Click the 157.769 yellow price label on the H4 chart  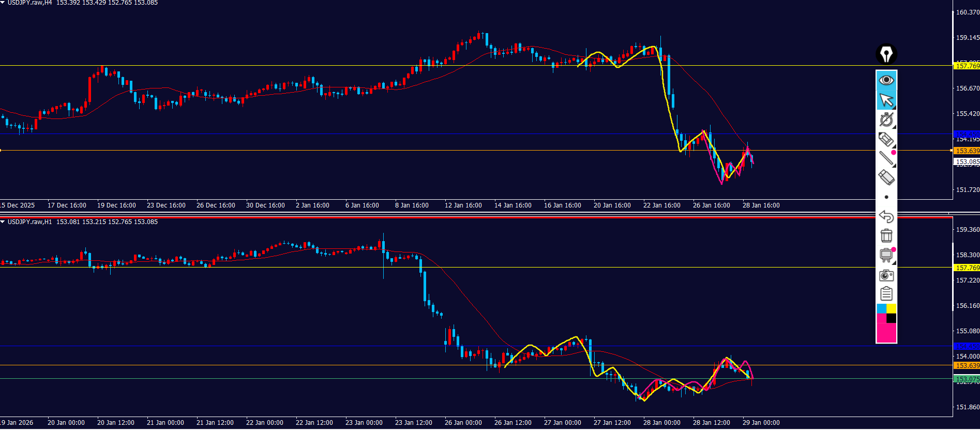pos(967,66)
